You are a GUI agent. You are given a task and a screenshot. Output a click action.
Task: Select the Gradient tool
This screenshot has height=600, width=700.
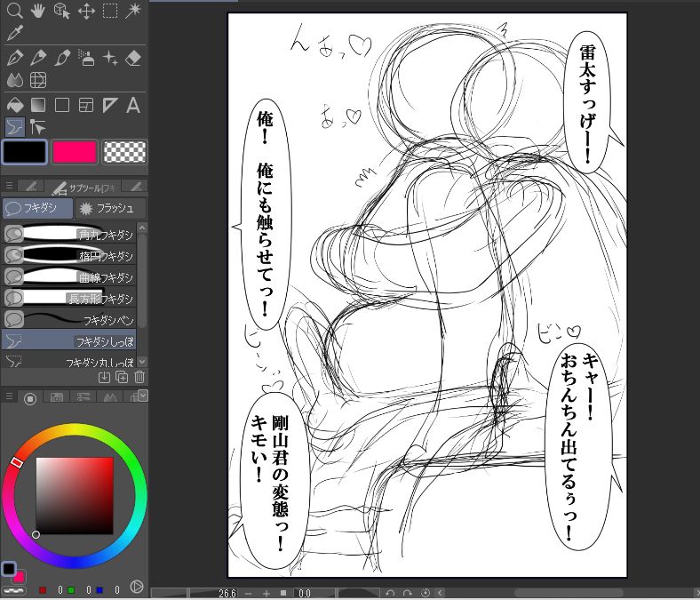click(38, 106)
